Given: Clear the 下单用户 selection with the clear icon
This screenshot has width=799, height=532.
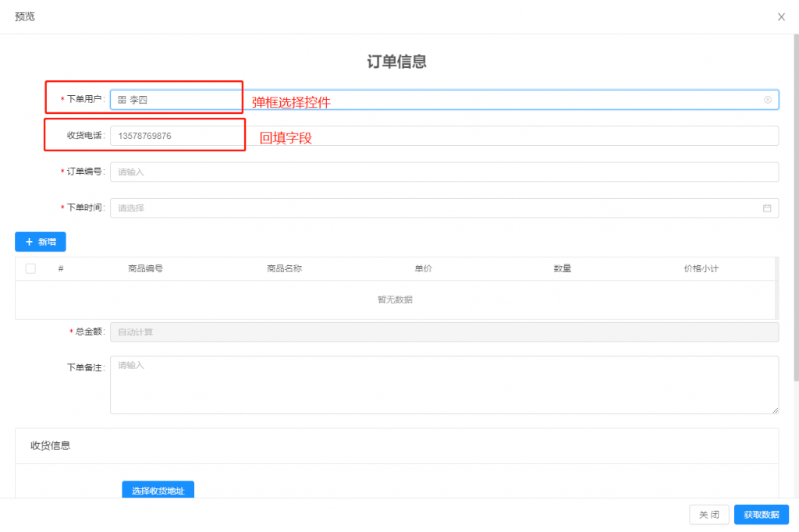Looking at the screenshot, I should tap(767, 100).
